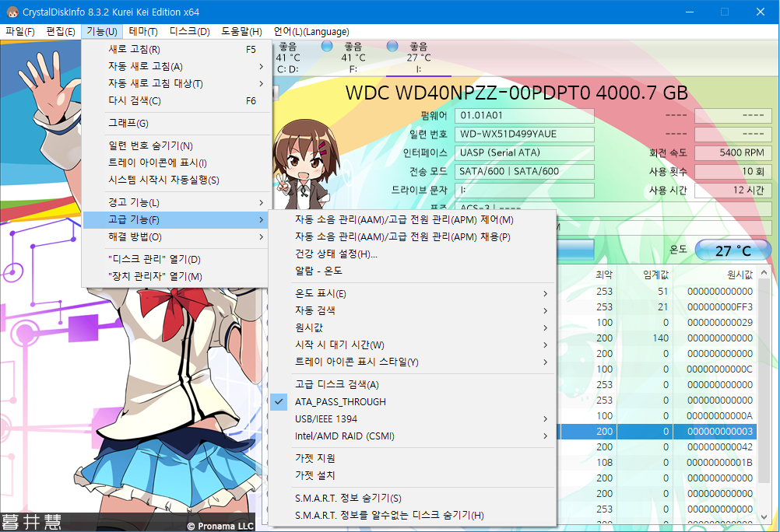
Task: Select "디스크 관리" 열기(D) entry
Action: tap(177, 260)
